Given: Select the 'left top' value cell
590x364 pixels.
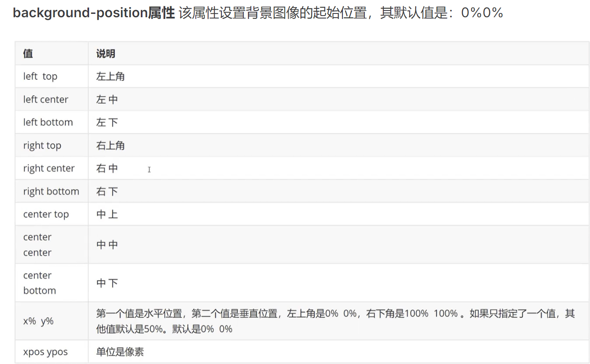Looking at the screenshot, I should (40, 76).
